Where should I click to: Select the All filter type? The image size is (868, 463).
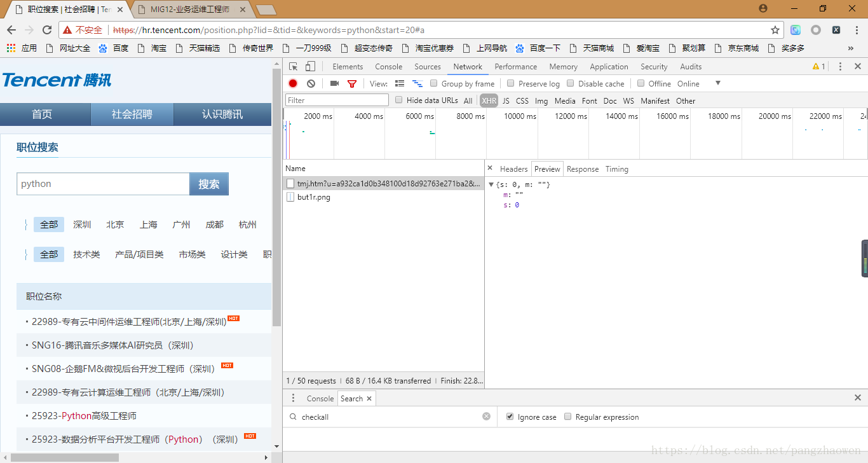(468, 100)
